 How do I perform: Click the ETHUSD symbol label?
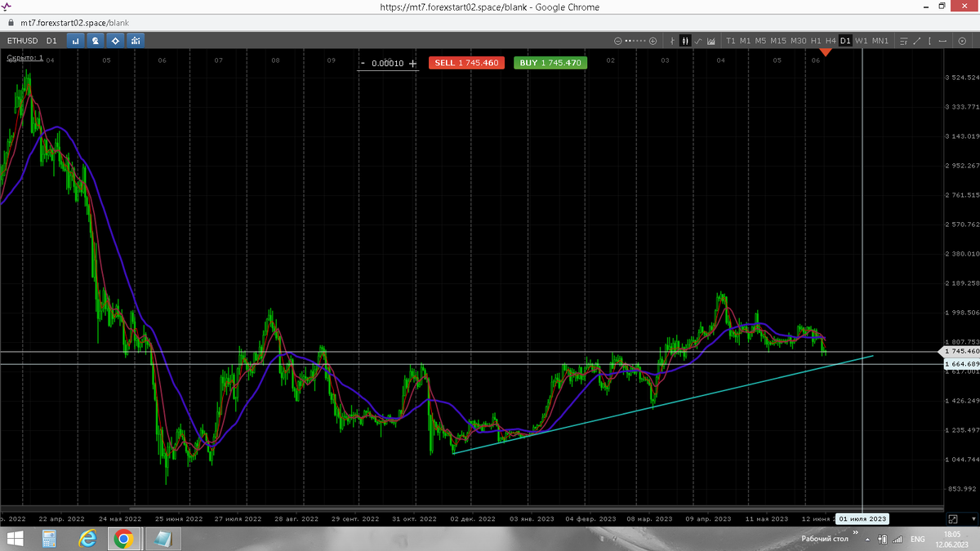(22, 40)
